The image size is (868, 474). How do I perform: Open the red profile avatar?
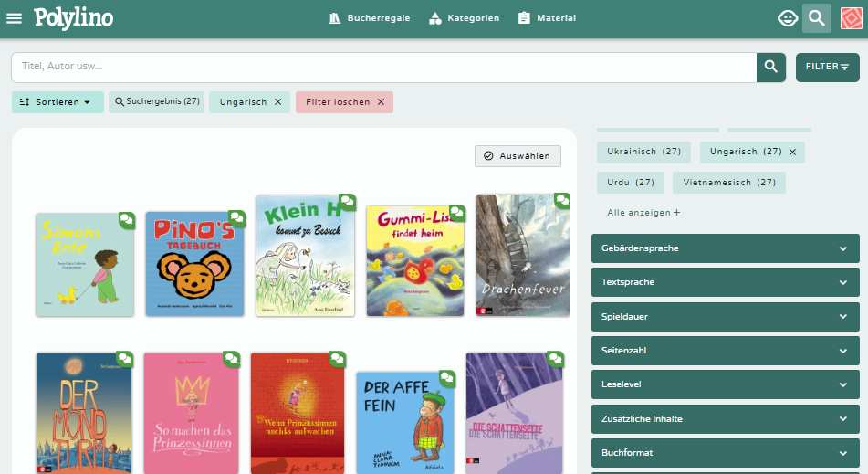(851, 18)
